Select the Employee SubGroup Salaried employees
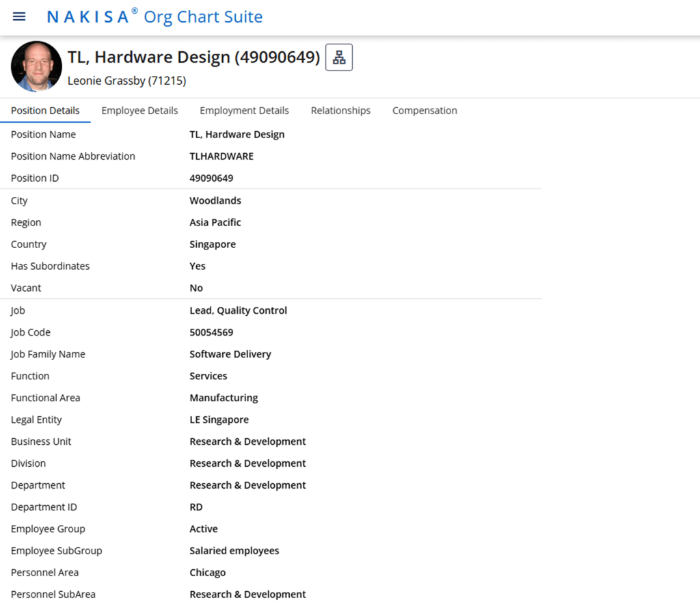 pyautogui.click(x=234, y=550)
